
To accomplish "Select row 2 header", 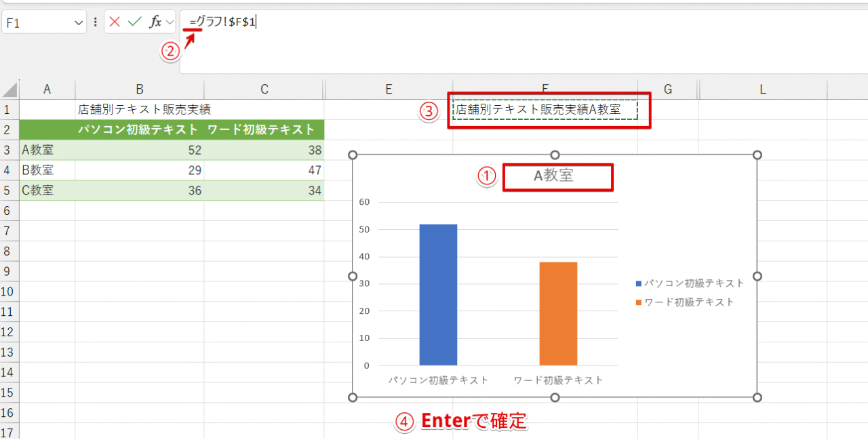I will point(9,129).
